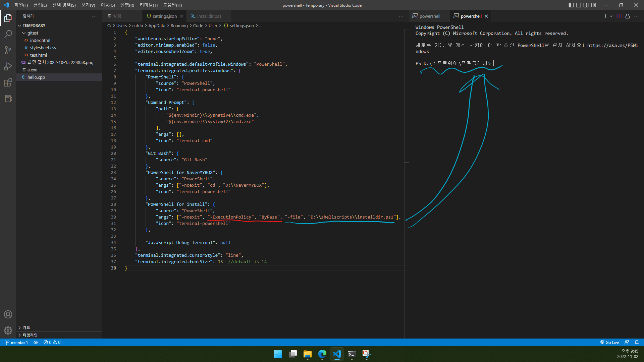Open the notebook-style icon below Extensions
This screenshot has height=362, width=644.
(x=8, y=99)
